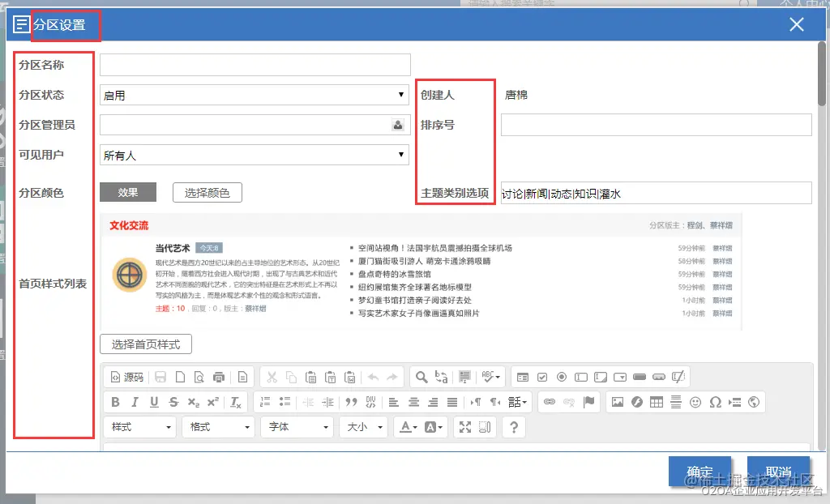This screenshot has height=504, width=830.
Task: Insert an image via the image icon
Action: (x=618, y=402)
